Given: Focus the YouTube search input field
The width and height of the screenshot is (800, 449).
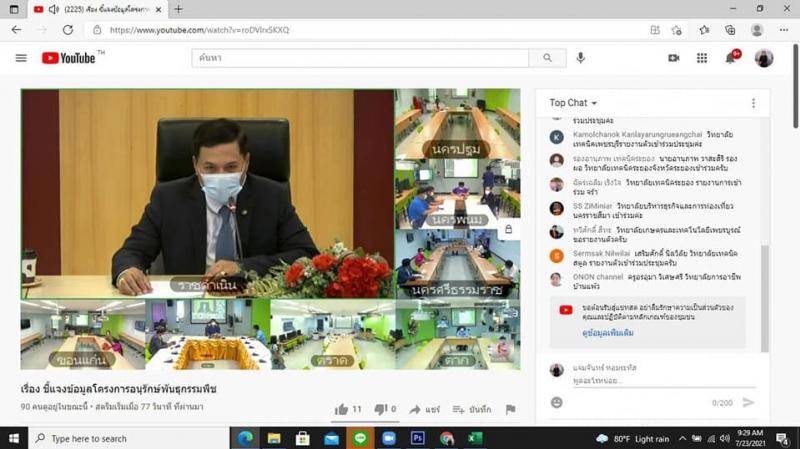Looking at the screenshot, I should [360, 58].
